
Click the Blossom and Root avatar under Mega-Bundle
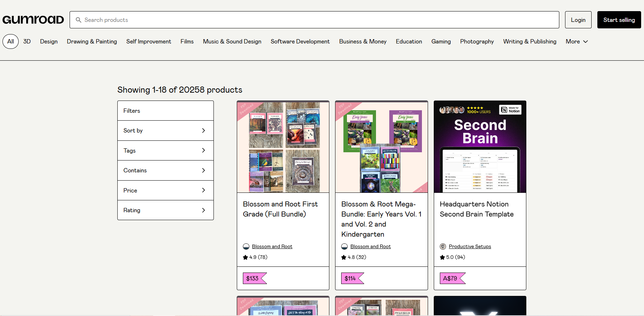click(344, 246)
